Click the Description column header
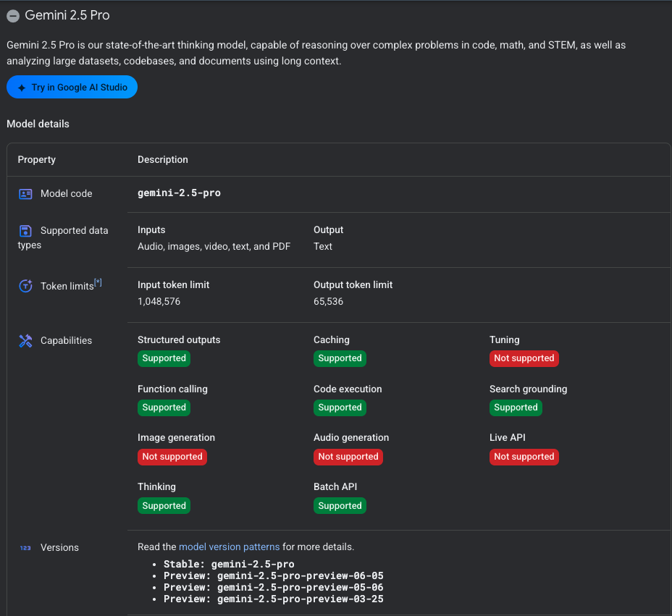Screen dimensions: 672x616 click(x=162, y=159)
